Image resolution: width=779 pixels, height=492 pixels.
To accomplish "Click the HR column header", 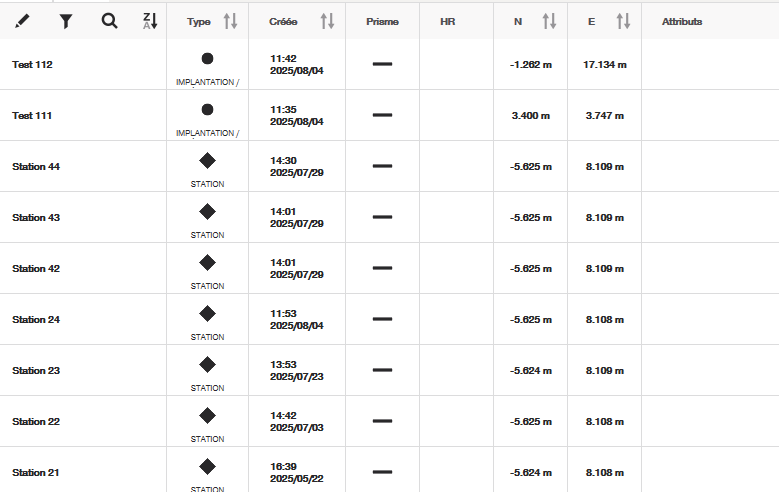I will pos(447,21).
